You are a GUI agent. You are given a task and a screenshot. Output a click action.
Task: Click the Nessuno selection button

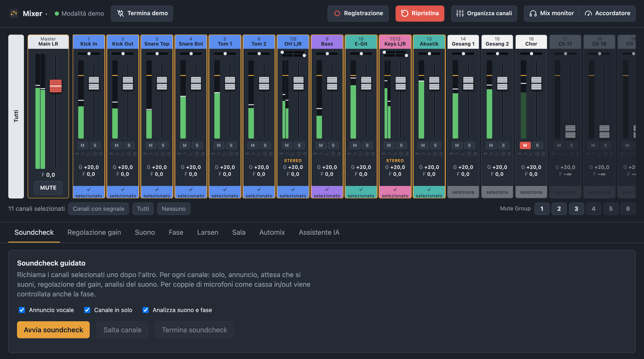click(x=174, y=209)
